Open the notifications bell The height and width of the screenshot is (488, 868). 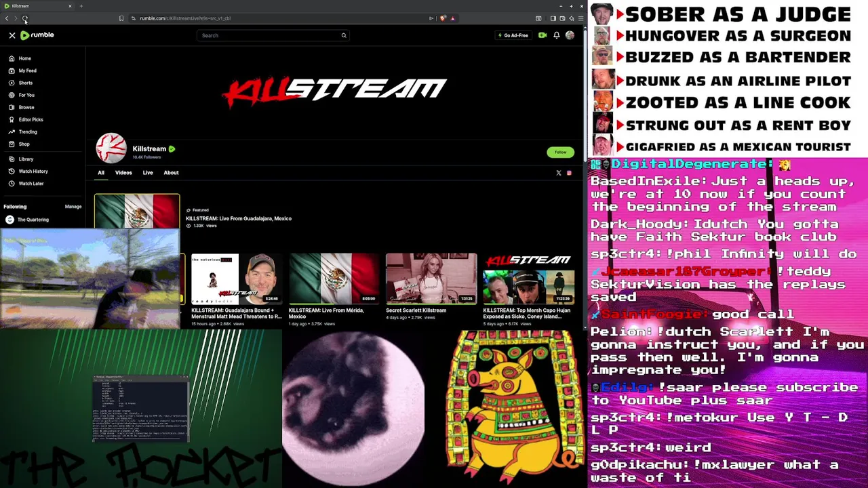coord(556,35)
